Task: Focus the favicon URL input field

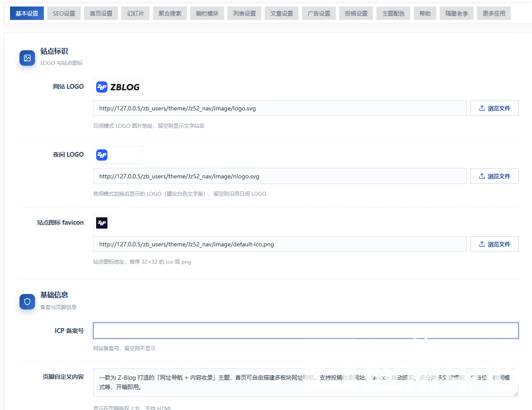Action: [280, 244]
